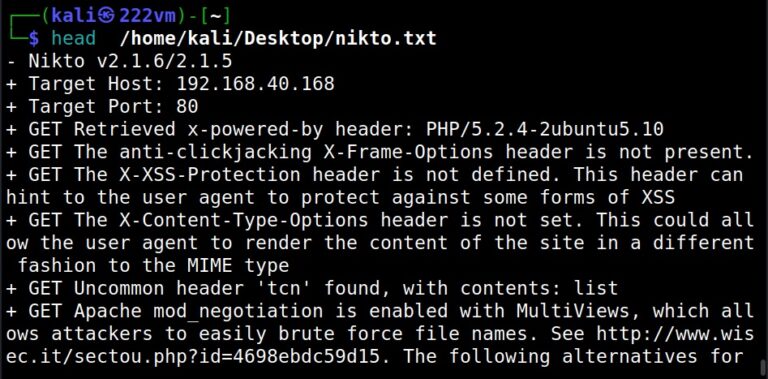
Task: Click the 'tcn' uncommon header name
Action: tap(284, 288)
